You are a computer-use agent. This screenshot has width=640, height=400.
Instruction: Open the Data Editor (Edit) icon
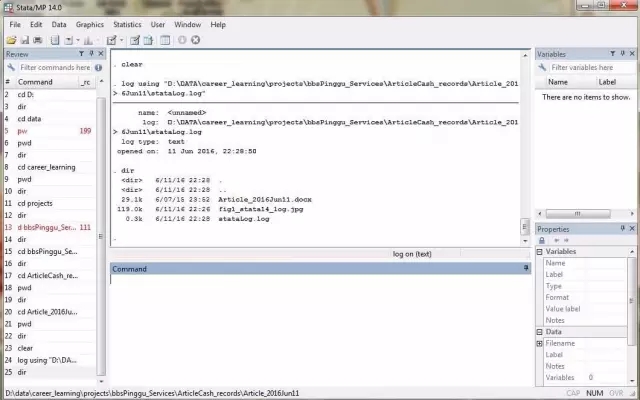pos(135,40)
